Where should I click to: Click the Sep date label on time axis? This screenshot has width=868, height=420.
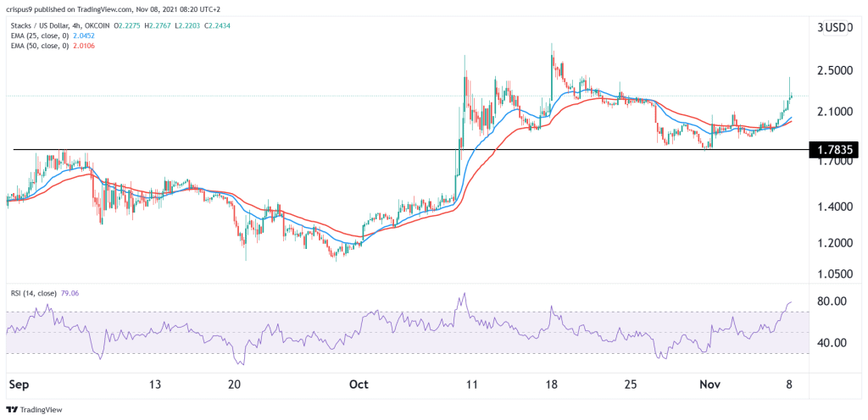(17, 384)
